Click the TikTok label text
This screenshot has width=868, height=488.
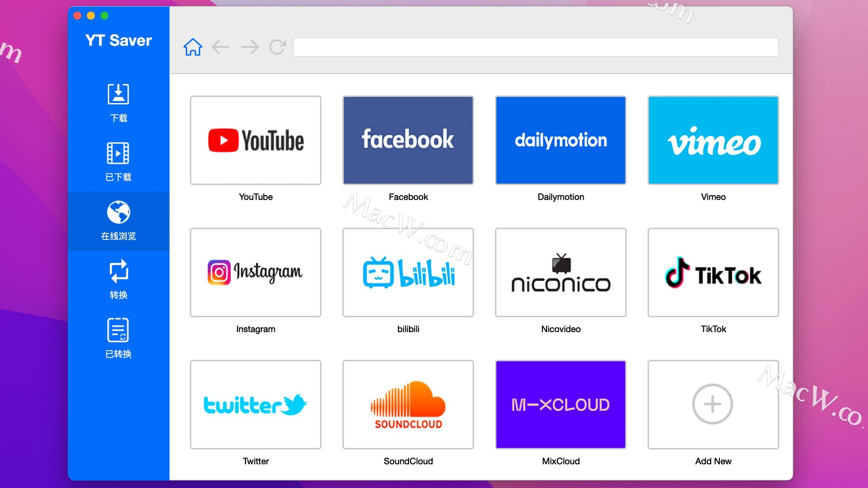click(713, 329)
